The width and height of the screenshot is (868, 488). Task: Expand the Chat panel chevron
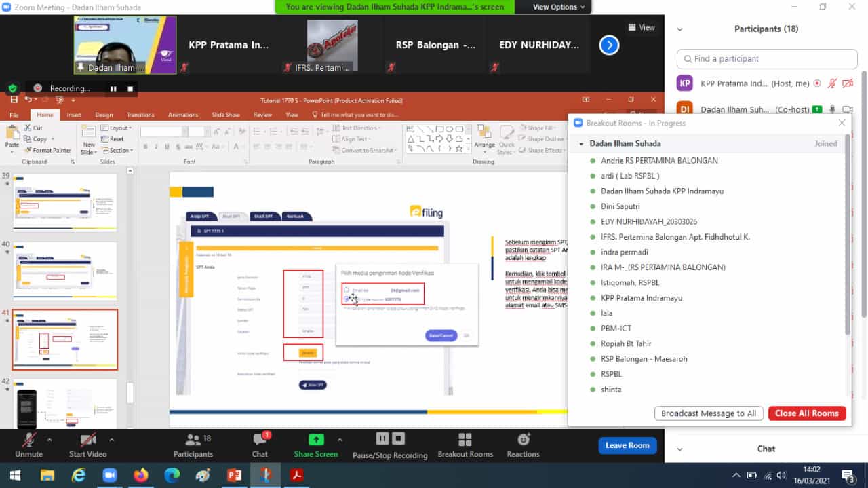click(x=679, y=449)
